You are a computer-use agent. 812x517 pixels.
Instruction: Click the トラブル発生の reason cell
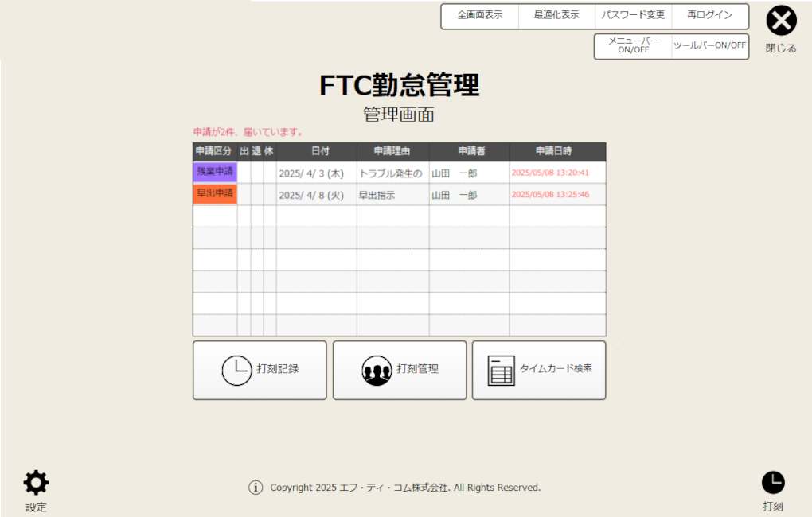click(x=392, y=173)
